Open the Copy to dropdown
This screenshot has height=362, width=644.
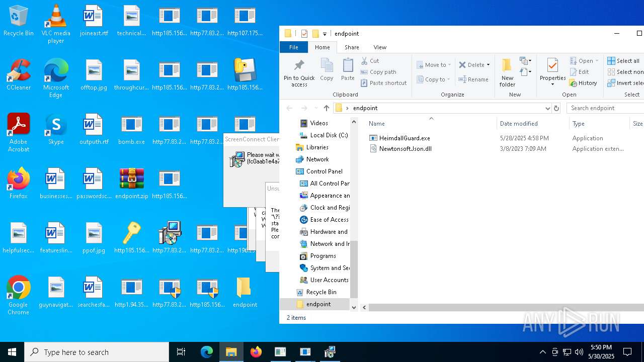433,79
